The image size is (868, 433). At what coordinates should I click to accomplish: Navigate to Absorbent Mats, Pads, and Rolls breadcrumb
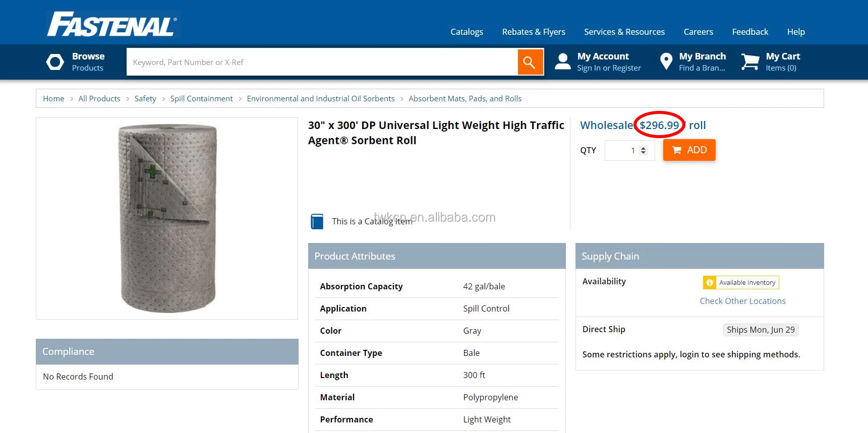coord(465,98)
